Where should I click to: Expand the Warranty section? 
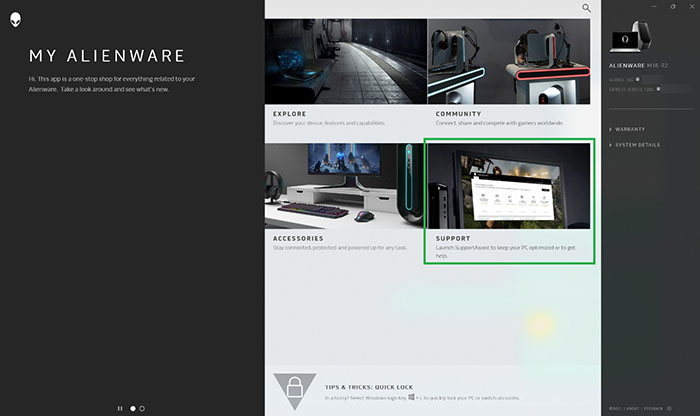(627, 129)
